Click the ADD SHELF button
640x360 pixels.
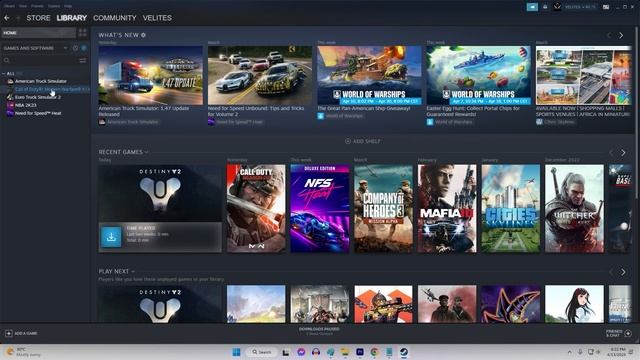coord(362,141)
